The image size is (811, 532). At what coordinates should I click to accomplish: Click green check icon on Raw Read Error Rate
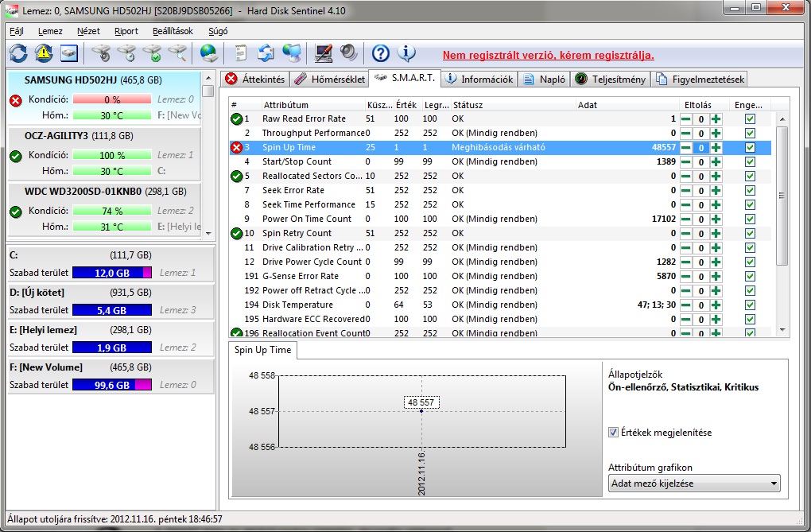(236, 119)
